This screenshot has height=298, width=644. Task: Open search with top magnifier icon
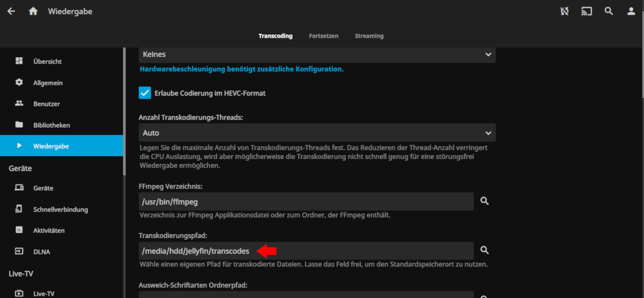click(608, 11)
